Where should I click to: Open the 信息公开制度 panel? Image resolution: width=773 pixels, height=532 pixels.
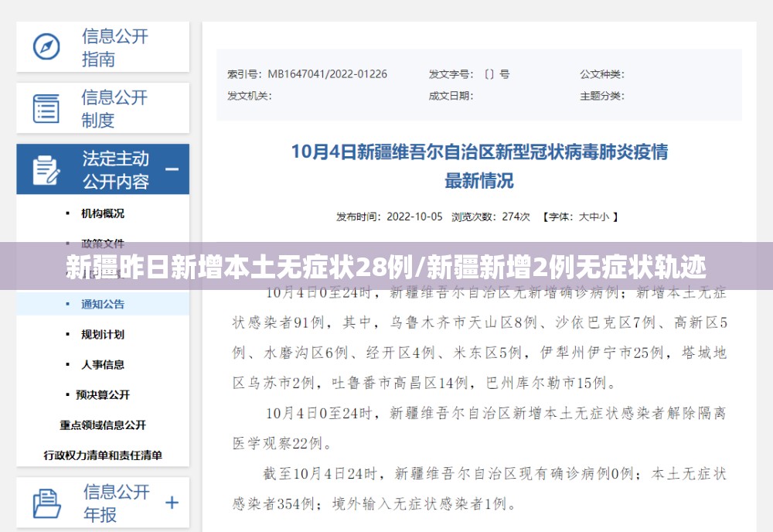pyautogui.click(x=103, y=108)
